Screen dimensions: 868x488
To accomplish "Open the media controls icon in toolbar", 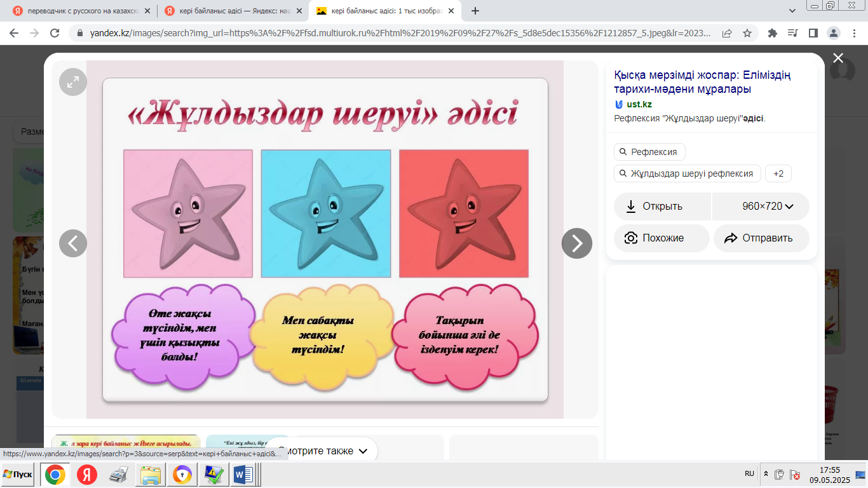I will [x=792, y=33].
